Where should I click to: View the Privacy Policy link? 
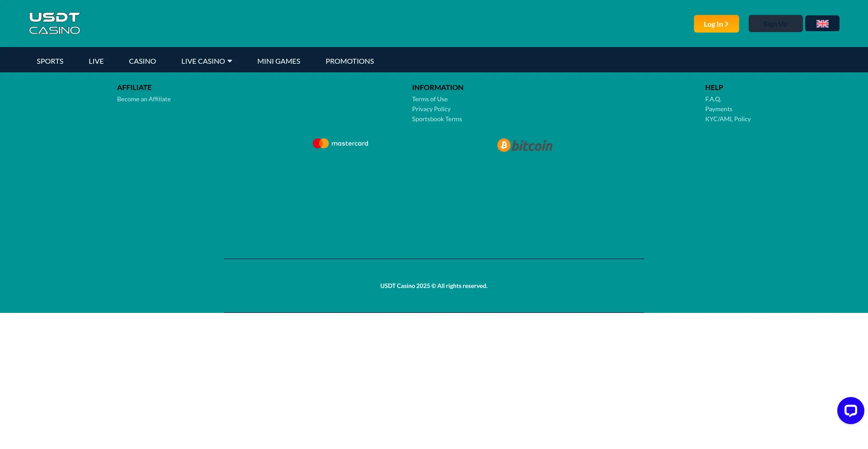point(431,109)
